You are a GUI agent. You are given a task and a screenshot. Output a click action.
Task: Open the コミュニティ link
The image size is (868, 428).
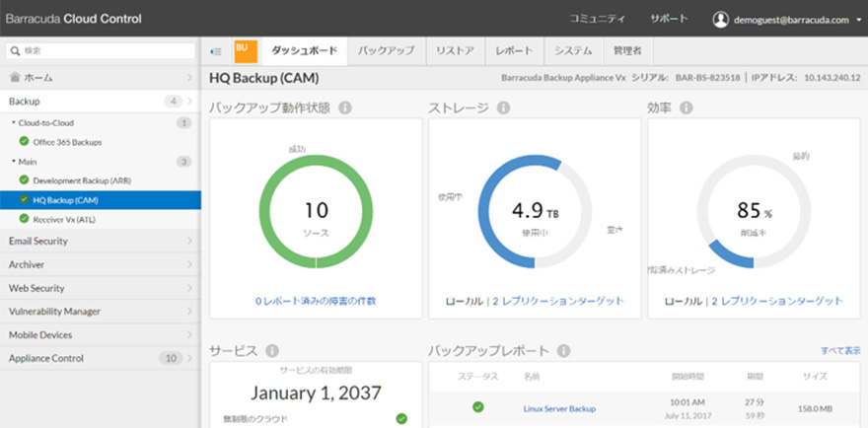coord(598,20)
